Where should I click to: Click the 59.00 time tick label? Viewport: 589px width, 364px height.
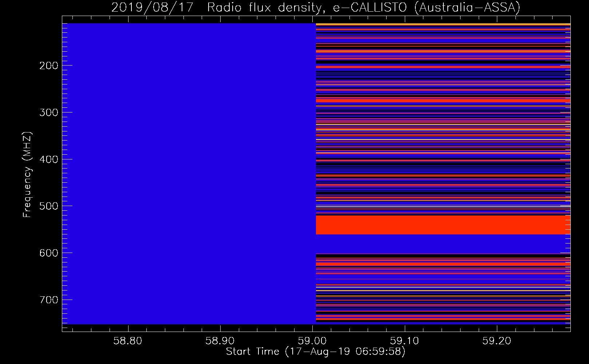tap(312, 341)
